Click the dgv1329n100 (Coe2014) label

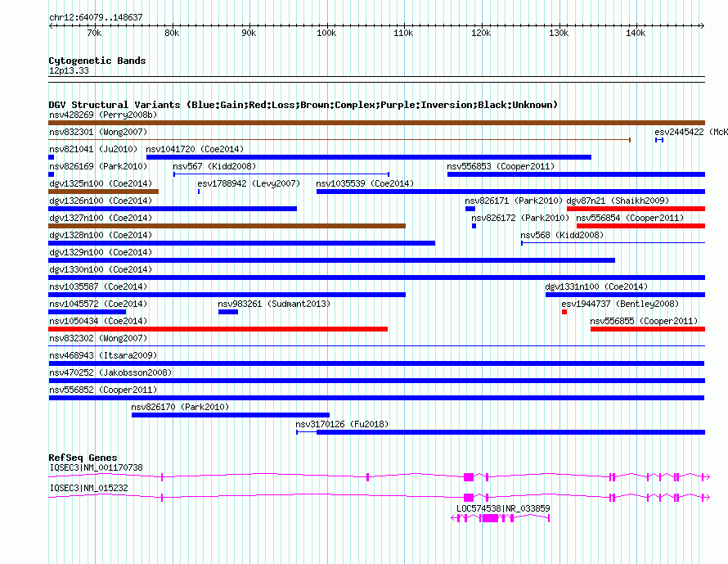(x=101, y=252)
